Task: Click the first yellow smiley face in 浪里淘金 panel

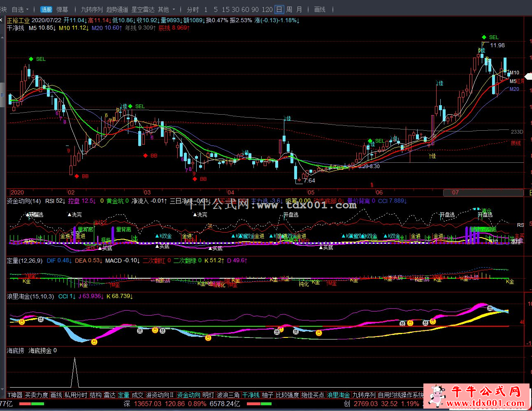Action: click(x=22, y=322)
